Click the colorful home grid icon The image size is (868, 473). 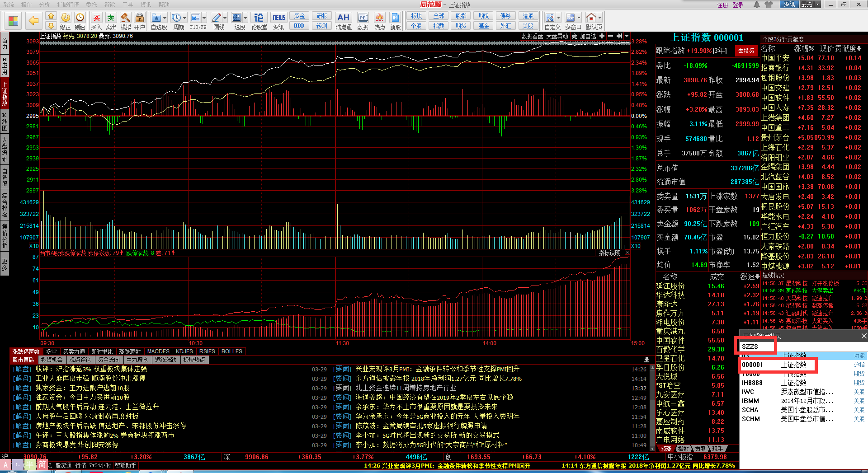[14, 21]
